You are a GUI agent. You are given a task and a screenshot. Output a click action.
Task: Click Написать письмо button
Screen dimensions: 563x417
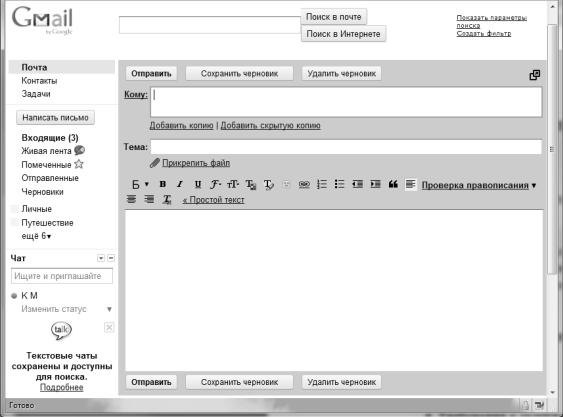55,118
